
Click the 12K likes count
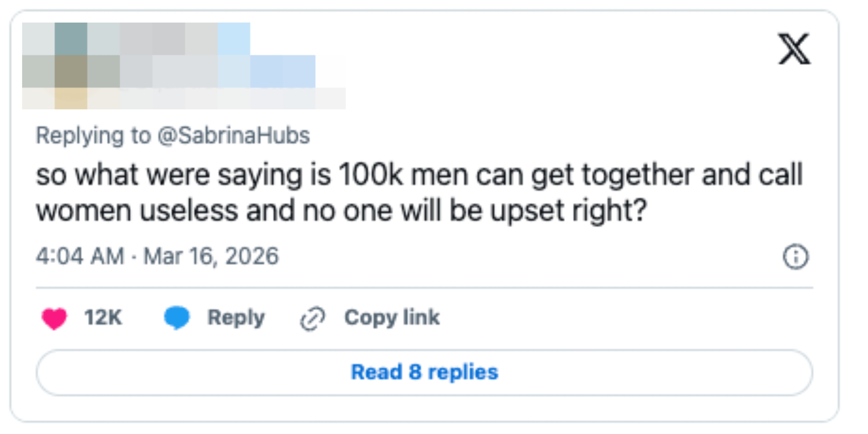coord(103,317)
